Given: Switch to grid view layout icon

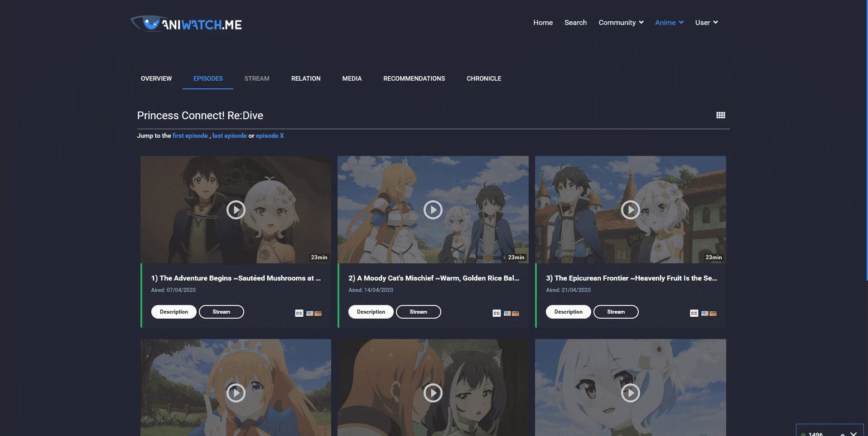Looking at the screenshot, I should (x=721, y=115).
